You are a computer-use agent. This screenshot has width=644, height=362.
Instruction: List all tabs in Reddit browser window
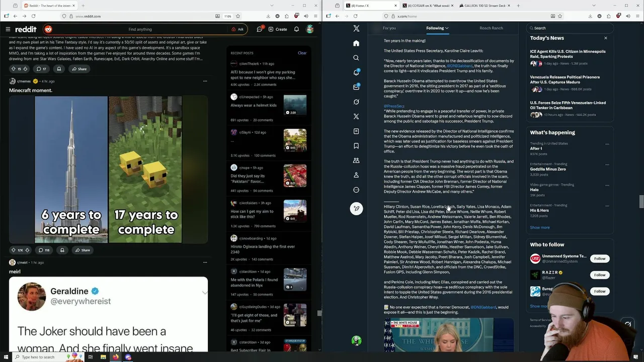[272, 6]
